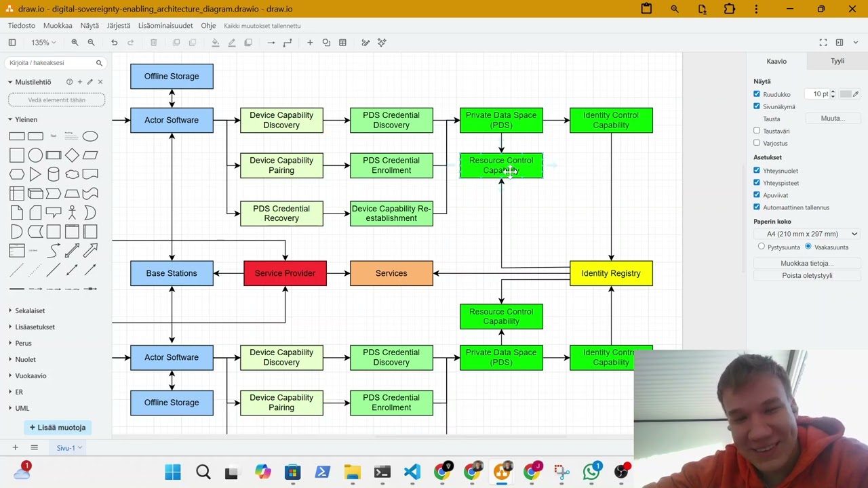Click the Lisää muotoja button
The height and width of the screenshot is (488, 868).
58,428
